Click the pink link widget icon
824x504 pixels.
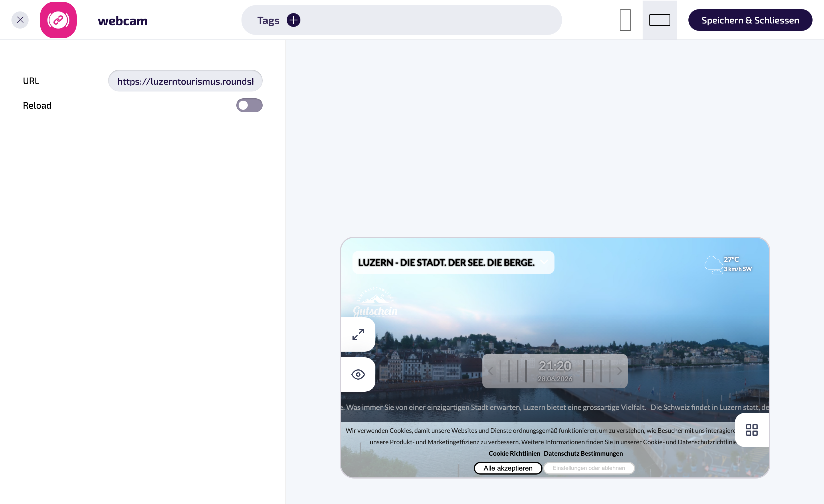[58, 20]
